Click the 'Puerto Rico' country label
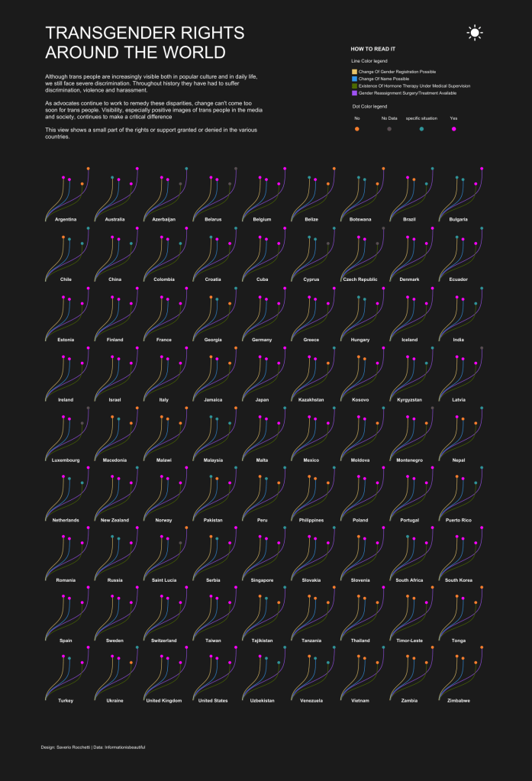Viewport: 532px width, 781px height. pos(458,520)
